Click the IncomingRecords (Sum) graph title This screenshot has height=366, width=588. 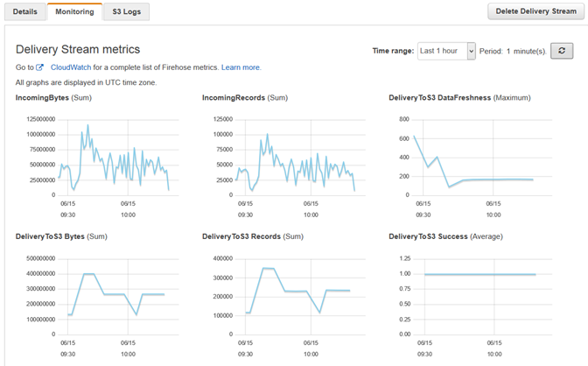245,97
